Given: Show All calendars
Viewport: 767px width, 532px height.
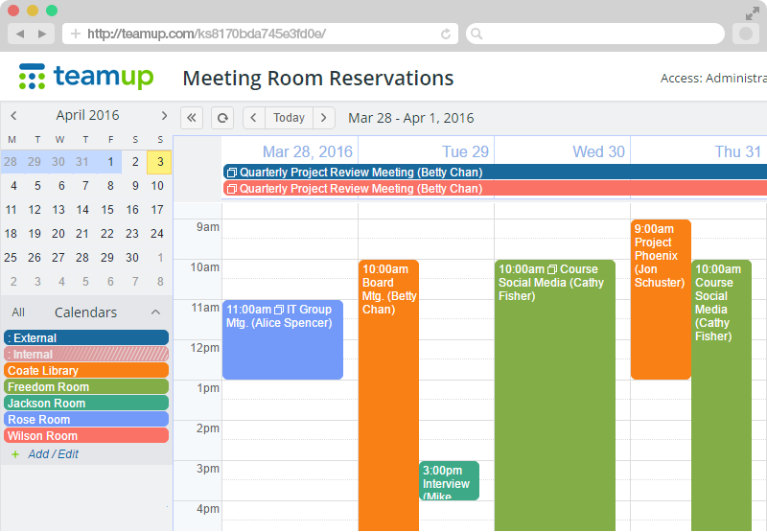Looking at the screenshot, I should [x=18, y=312].
